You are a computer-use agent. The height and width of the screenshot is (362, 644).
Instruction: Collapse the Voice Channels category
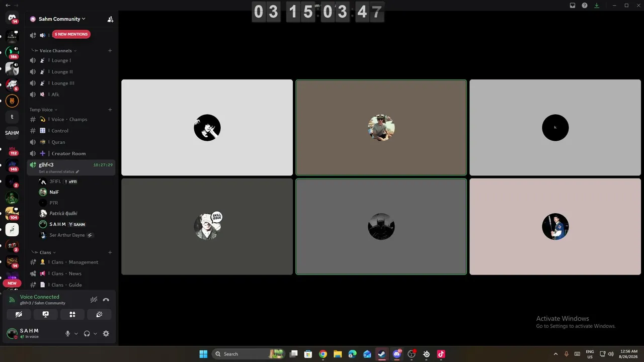coord(56,51)
